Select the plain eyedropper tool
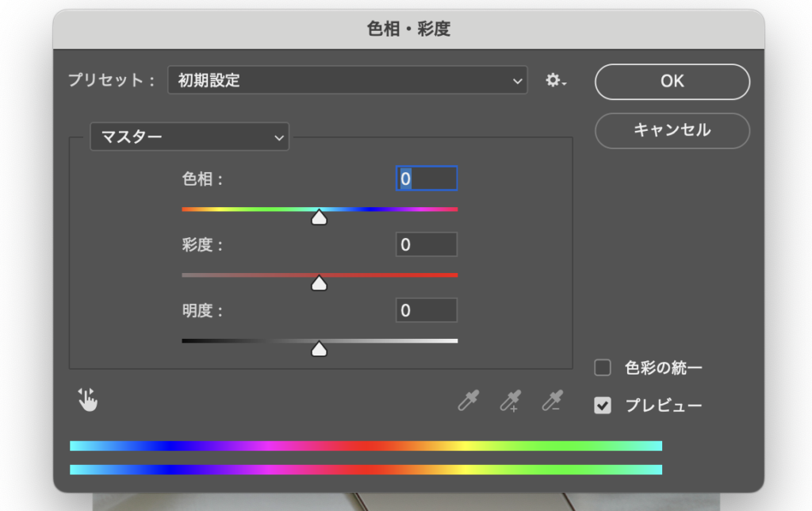This screenshot has height=511, width=812. (469, 401)
